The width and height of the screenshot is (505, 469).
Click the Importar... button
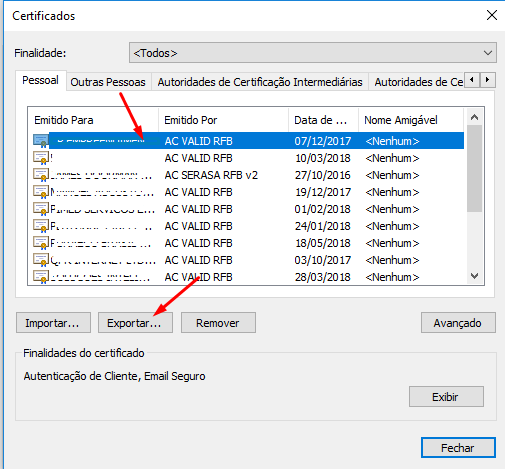tap(53, 323)
